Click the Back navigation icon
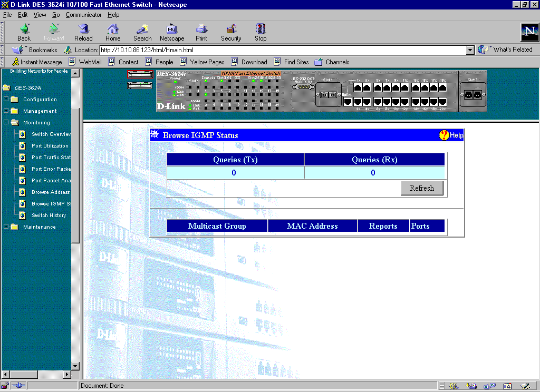Image resolution: width=540 pixels, height=392 pixels. coord(24,30)
